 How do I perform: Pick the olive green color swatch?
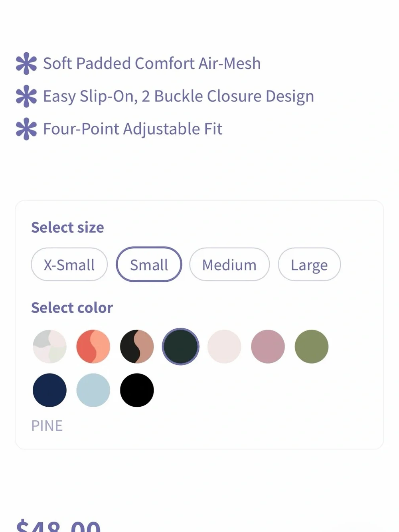tap(312, 346)
